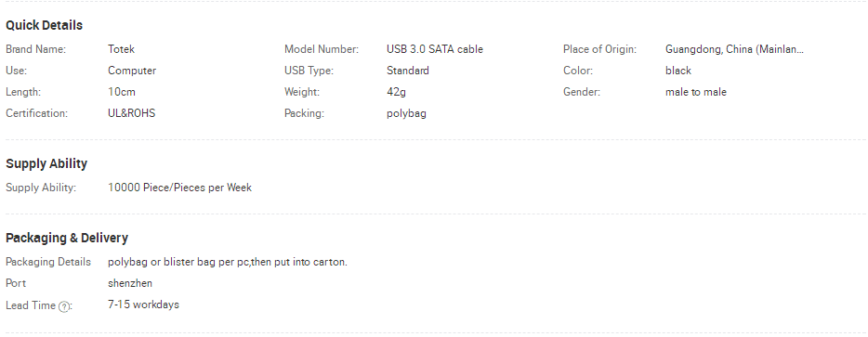The height and width of the screenshot is (337, 868).
Task: Click the Lead Time help question-mark icon
Action: click(x=64, y=306)
